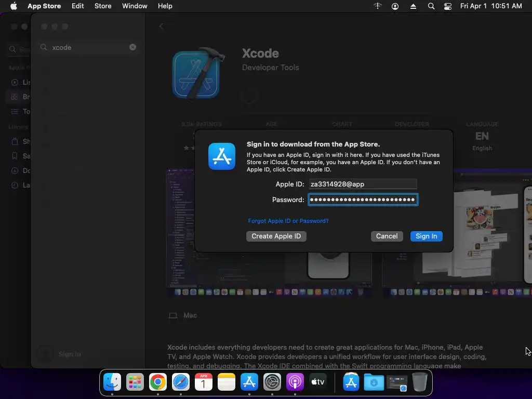Click the App Store icon in dialog
This screenshot has height=399, width=532.
[222, 156]
